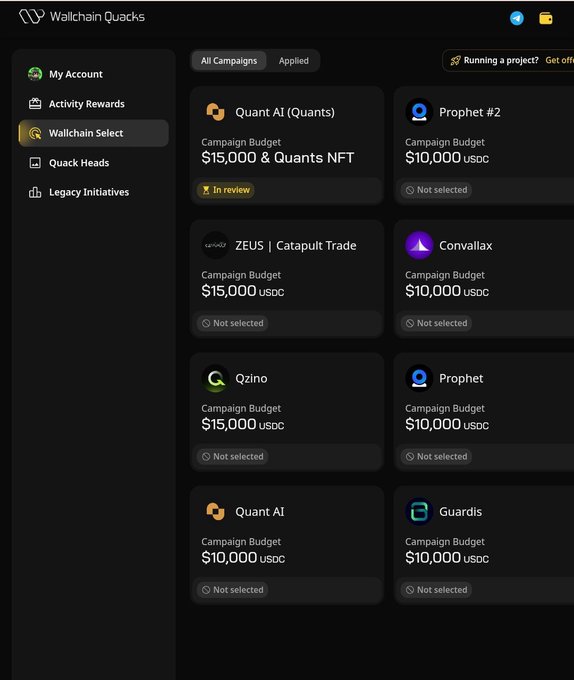Select Wallchain Select in the sidebar
This screenshot has height=680, width=574.
coord(94,133)
